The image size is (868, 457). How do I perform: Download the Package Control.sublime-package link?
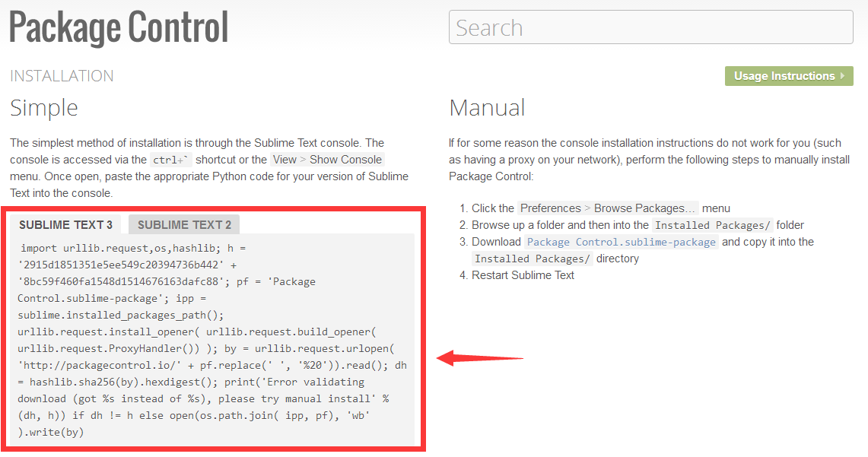coord(621,242)
